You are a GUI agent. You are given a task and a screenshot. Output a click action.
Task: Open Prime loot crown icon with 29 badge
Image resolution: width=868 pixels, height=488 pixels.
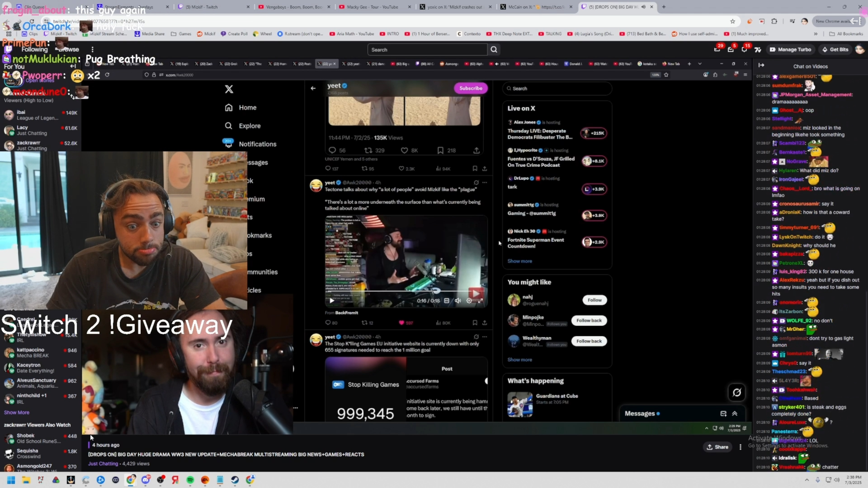[x=717, y=49]
